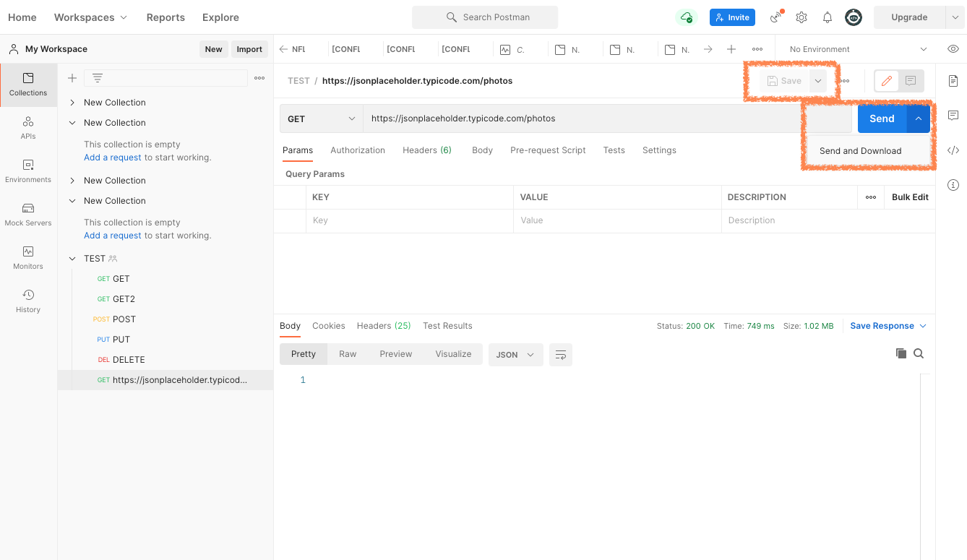This screenshot has height=560, width=967.
Task: Toggle line wrap in response viewer
Action: [x=561, y=355]
